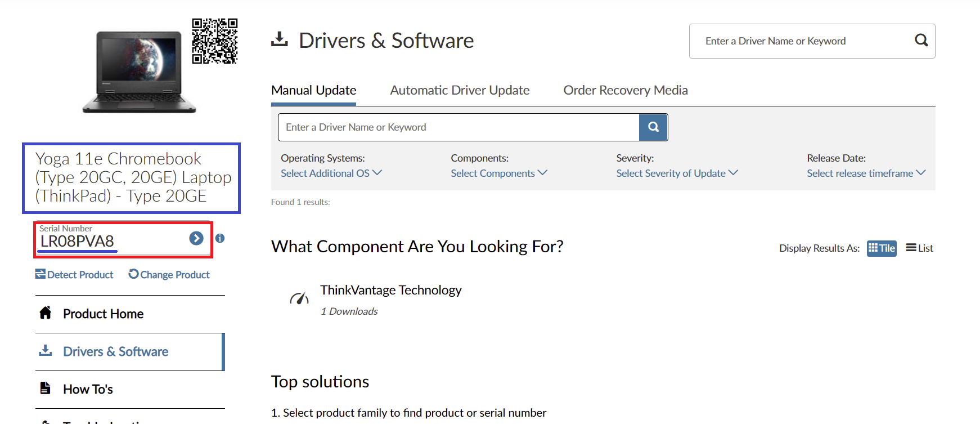Open the Select Components dropdown
The width and height of the screenshot is (980, 424).
(x=498, y=173)
